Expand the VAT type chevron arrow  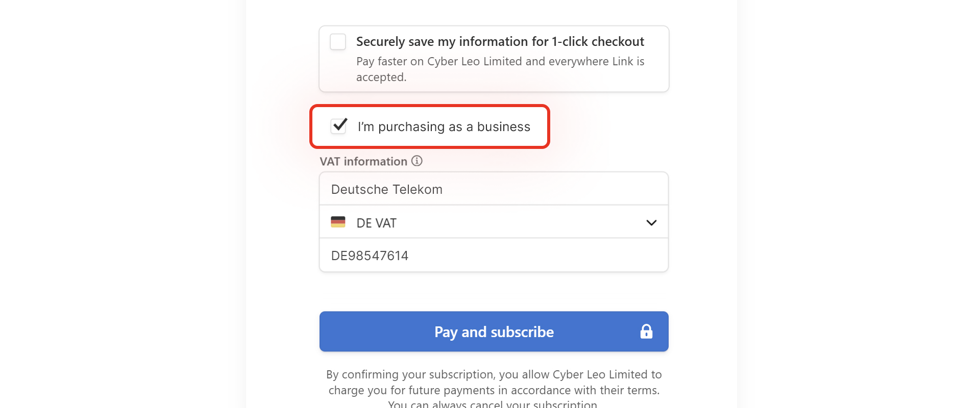pos(651,223)
